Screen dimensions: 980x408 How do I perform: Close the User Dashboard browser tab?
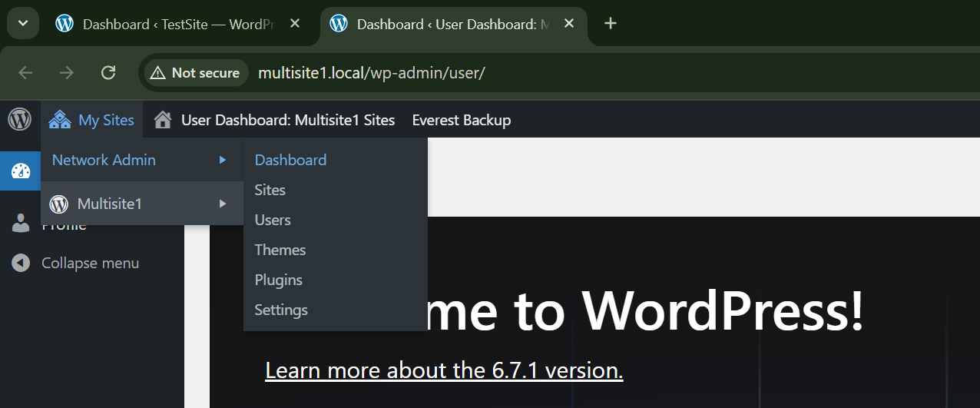[568, 24]
